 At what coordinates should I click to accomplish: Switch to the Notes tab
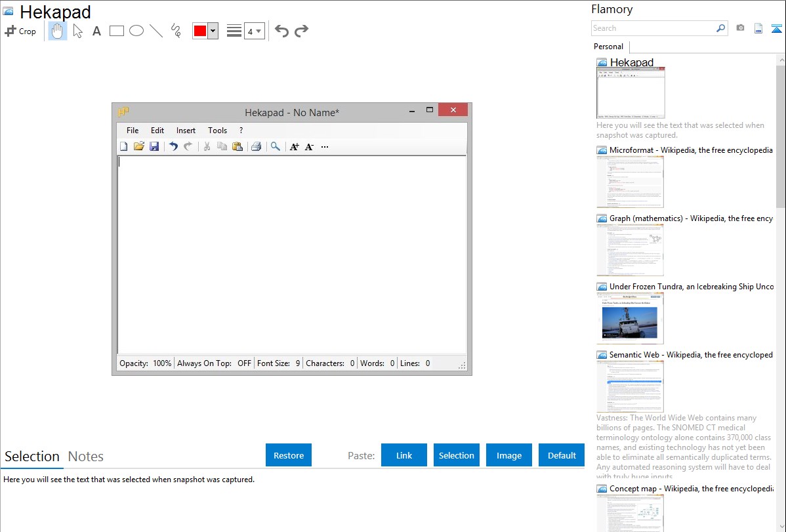click(86, 457)
